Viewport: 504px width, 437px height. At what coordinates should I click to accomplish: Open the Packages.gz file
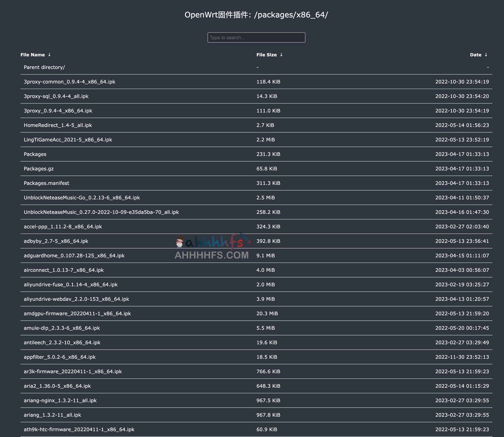[39, 169]
